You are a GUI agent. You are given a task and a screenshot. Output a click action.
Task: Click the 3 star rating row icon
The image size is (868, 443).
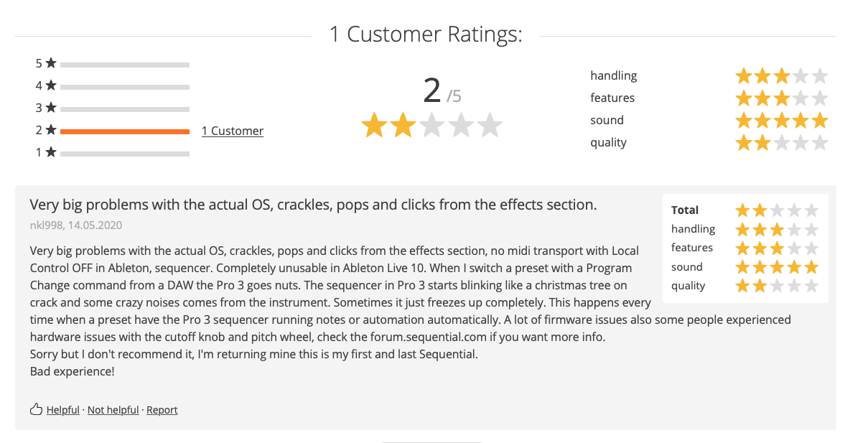[51, 108]
